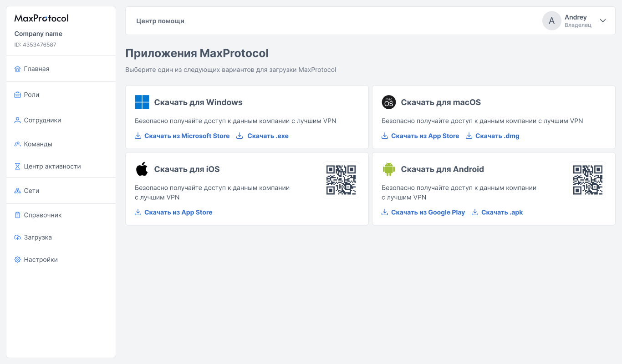Click the iOS QR code
The width and height of the screenshot is (622, 364).
341,180
